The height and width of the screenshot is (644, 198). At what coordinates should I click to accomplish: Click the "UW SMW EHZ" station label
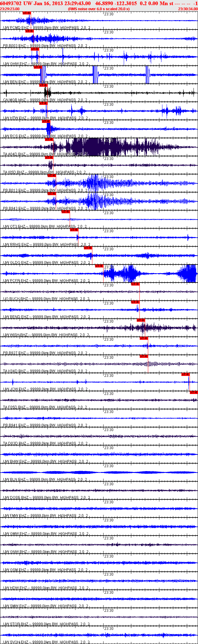click(15, 606)
